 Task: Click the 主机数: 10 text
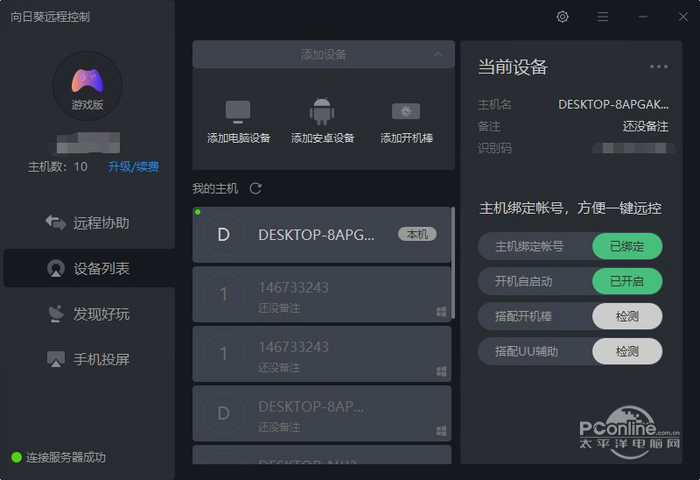pyautogui.click(x=58, y=167)
